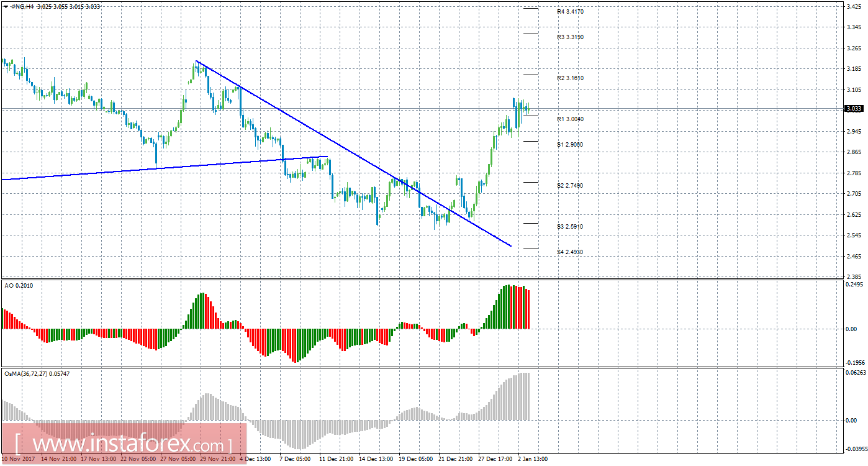868x466 pixels.
Task: Click the 10 Nov 2017 date label
Action: pyautogui.click(x=17, y=459)
